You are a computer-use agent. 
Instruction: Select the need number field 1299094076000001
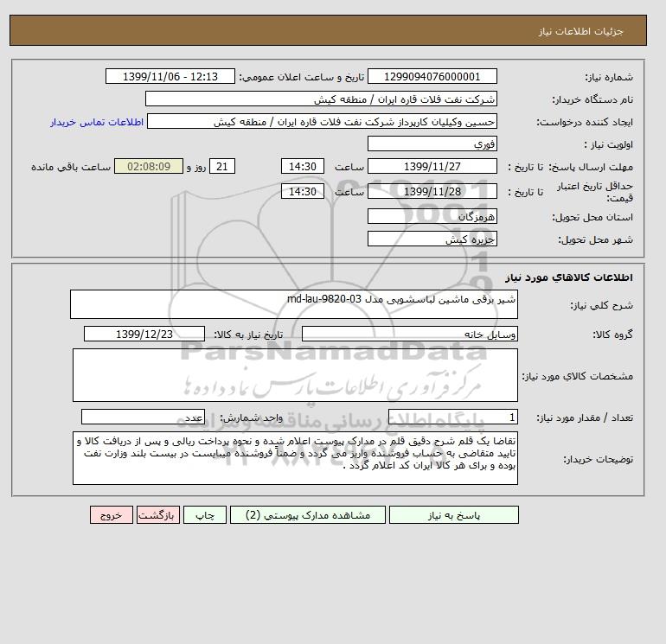(x=432, y=76)
